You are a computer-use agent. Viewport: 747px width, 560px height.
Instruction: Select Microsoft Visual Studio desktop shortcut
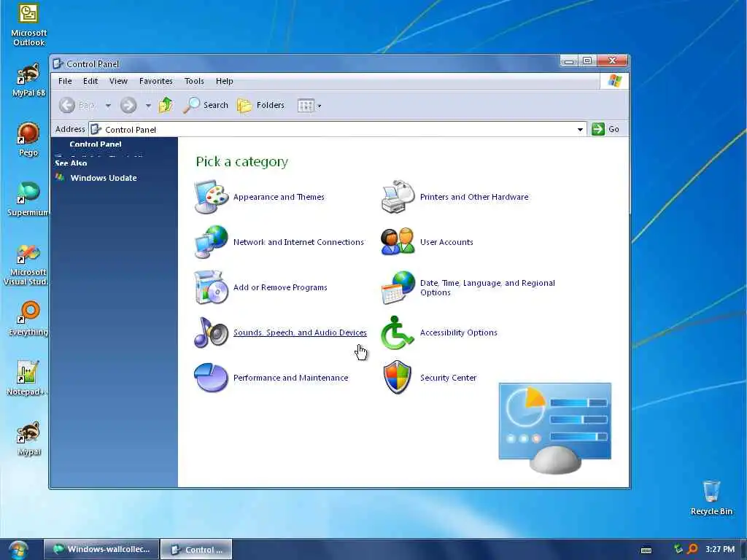[x=26, y=265]
